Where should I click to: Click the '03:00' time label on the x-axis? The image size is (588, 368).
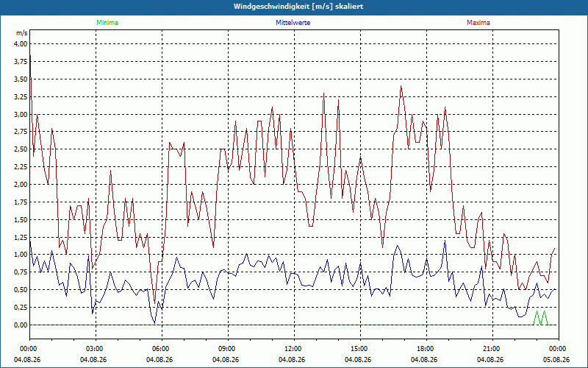point(96,349)
